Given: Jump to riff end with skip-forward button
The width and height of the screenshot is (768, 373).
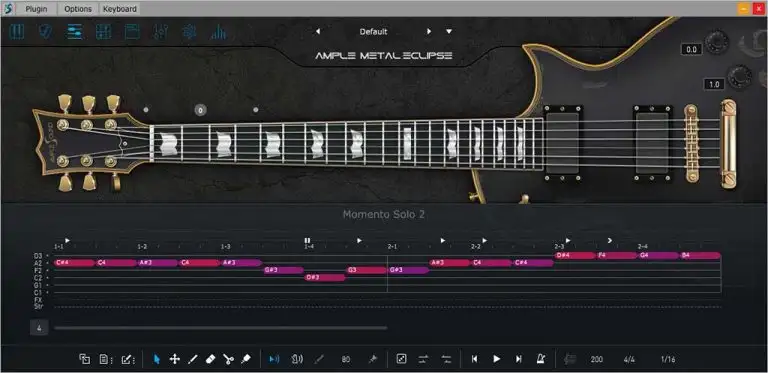Looking at the screenshot, I should [519, 359].
